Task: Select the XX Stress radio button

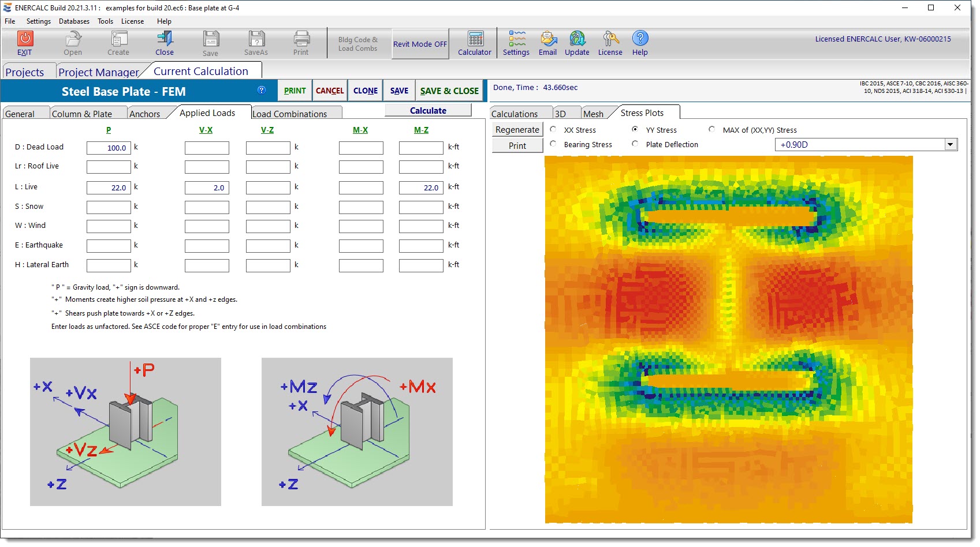Action: 553,129
